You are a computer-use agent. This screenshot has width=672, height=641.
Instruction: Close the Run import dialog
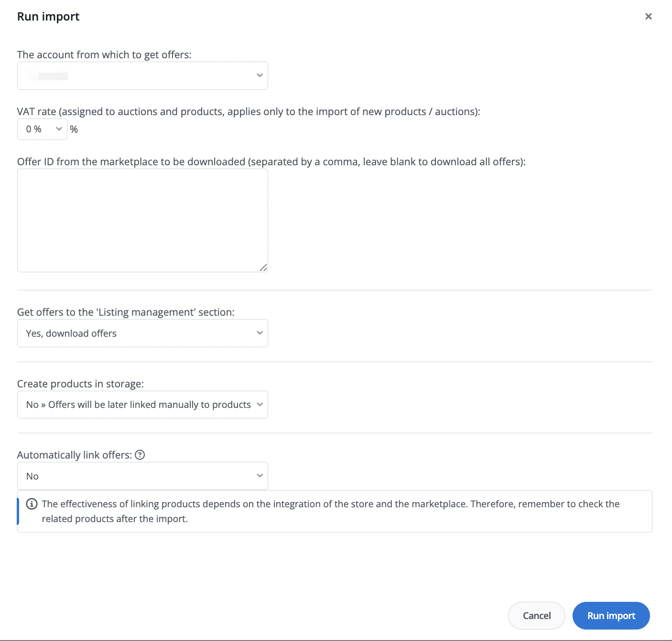click(x=648, y=17)
